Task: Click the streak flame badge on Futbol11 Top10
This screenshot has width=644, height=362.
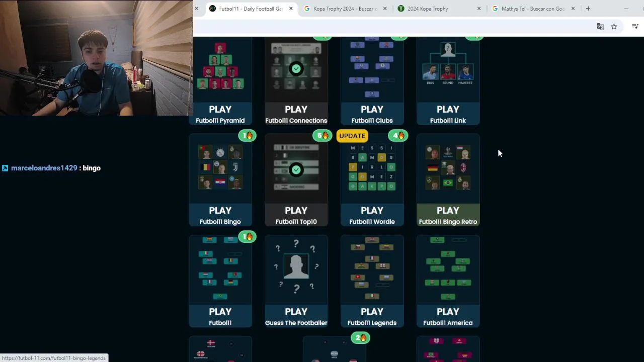Action: pyautogui.click(x=323, y=135)
